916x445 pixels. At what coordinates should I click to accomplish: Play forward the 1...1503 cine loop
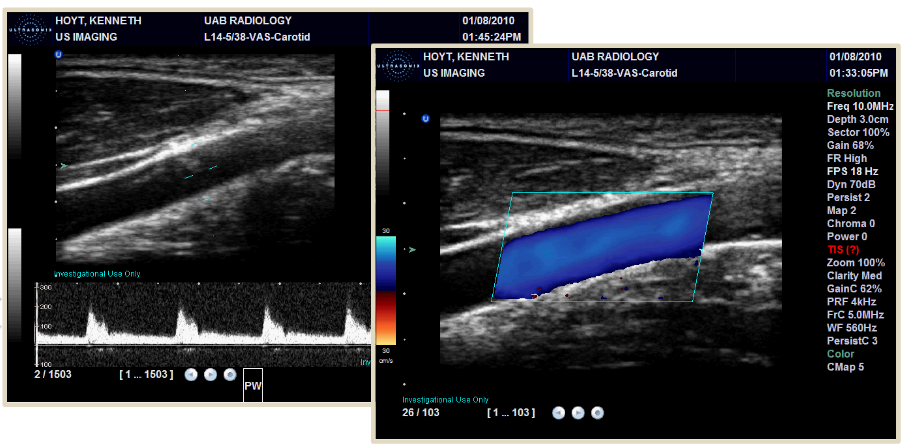210,375
